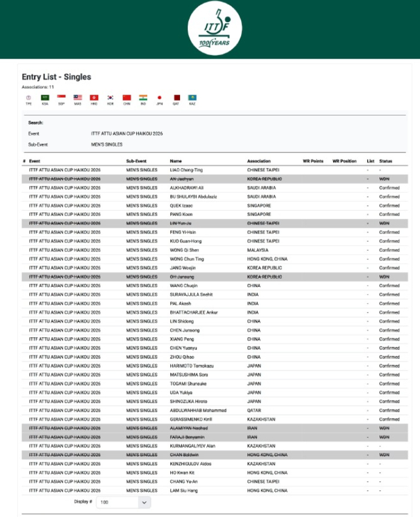Click Confirmed status in UDA Yukiya row

(x=389, y=393)
